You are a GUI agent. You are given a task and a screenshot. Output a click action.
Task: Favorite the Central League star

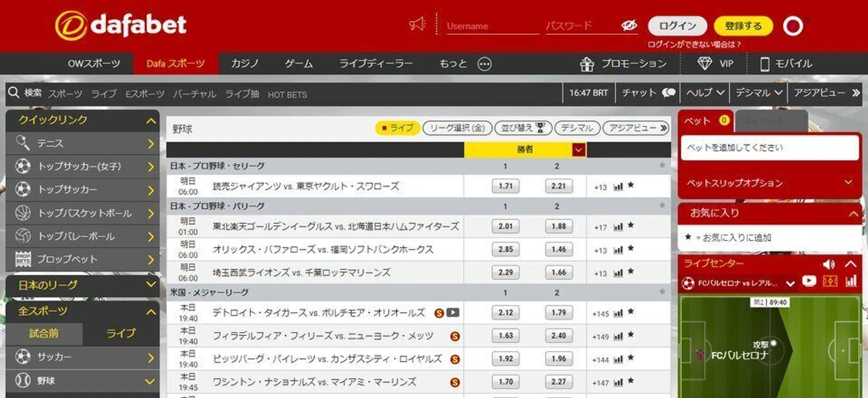[x=662, y=165]
